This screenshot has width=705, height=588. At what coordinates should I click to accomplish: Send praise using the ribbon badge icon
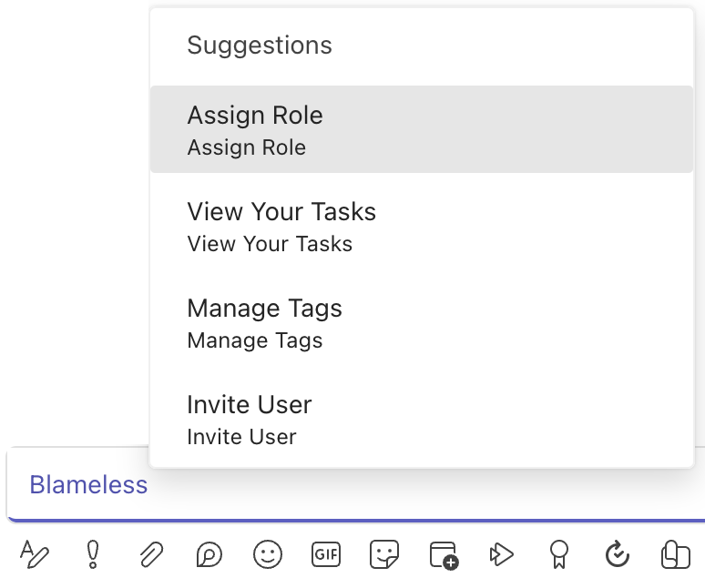pos(559,554)
